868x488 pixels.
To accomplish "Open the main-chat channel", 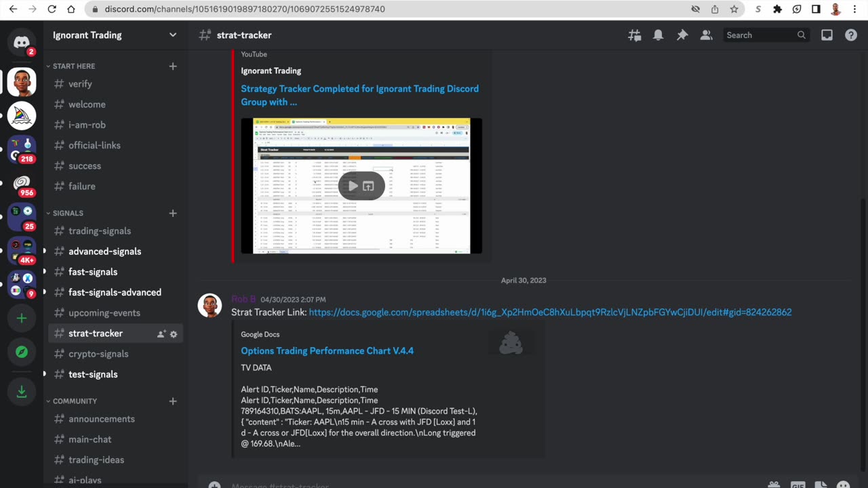I will pos(115,439).
